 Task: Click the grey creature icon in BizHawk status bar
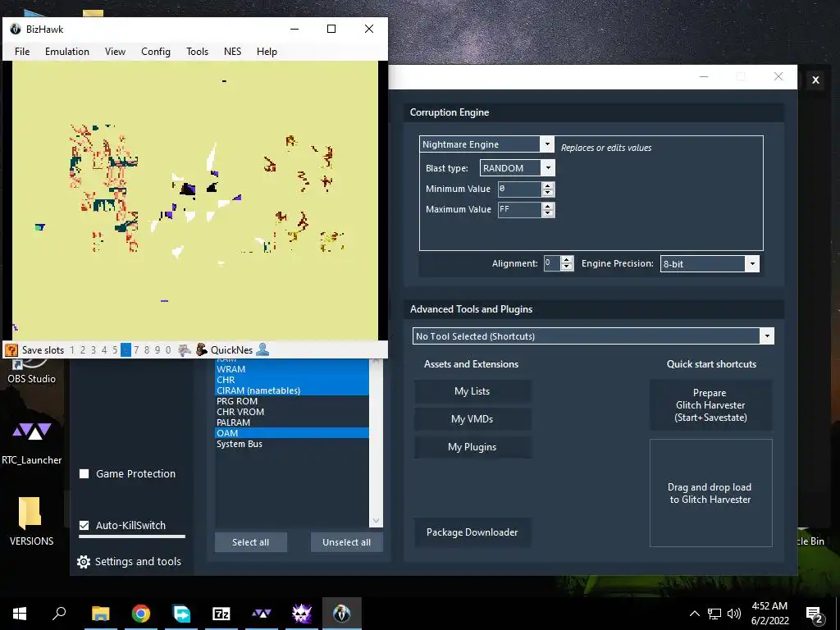(185, 350)
